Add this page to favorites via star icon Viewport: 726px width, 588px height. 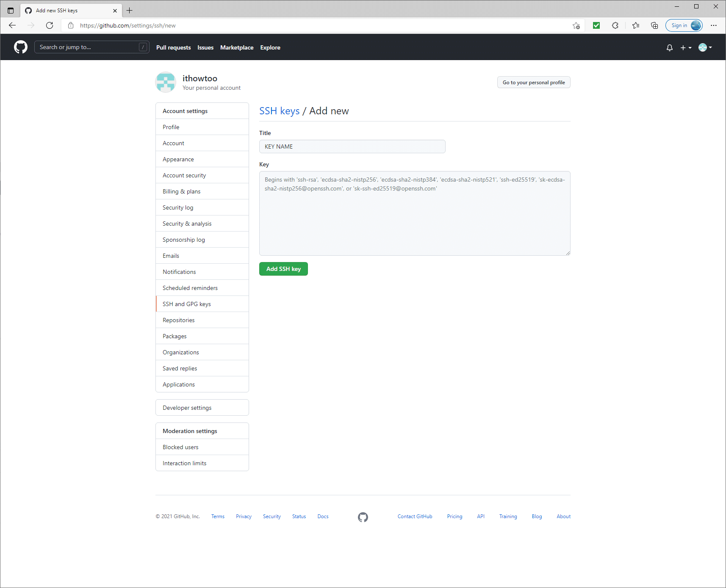point(576,25)
